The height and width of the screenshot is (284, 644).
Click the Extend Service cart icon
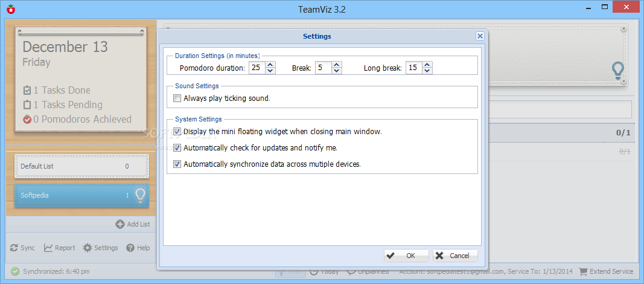(x=583, y=271)
